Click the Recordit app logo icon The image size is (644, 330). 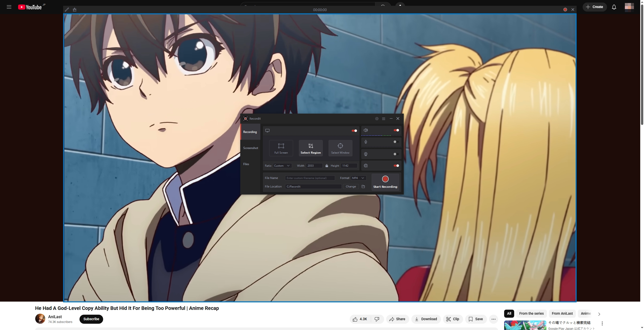tap(246, 119)
